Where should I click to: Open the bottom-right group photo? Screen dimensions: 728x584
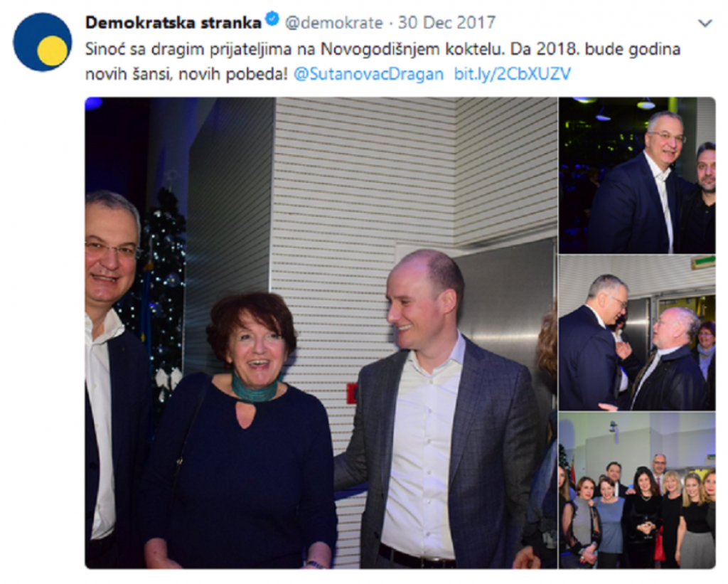(637, 490)
